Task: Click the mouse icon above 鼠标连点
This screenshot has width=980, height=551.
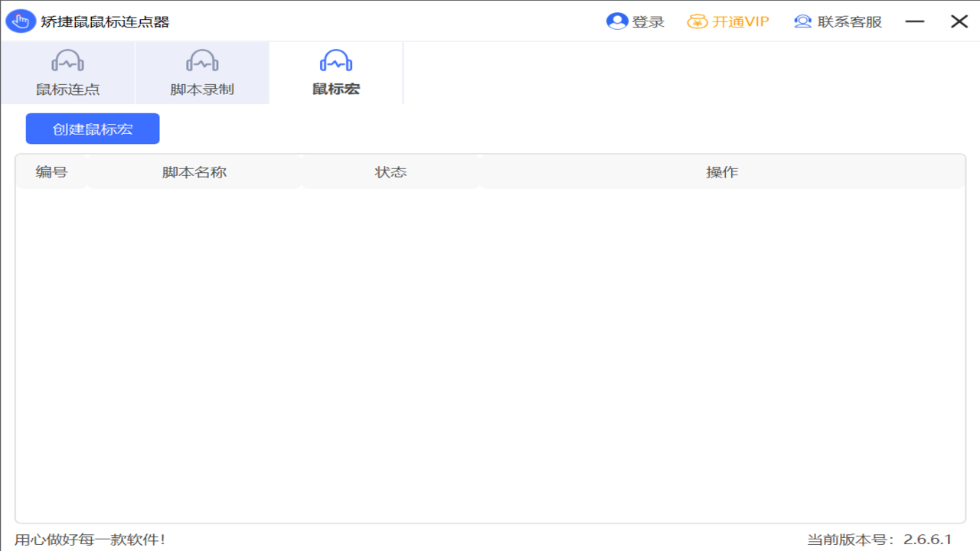Action: (67, 60)
